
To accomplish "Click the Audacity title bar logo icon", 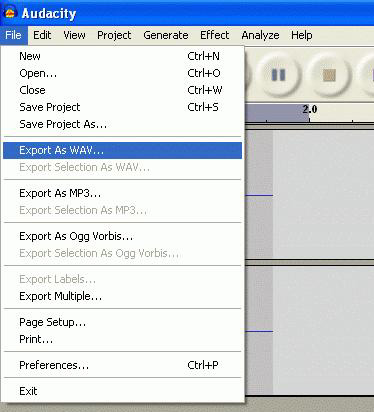I will pyautogui.click(x=10, y=13).
